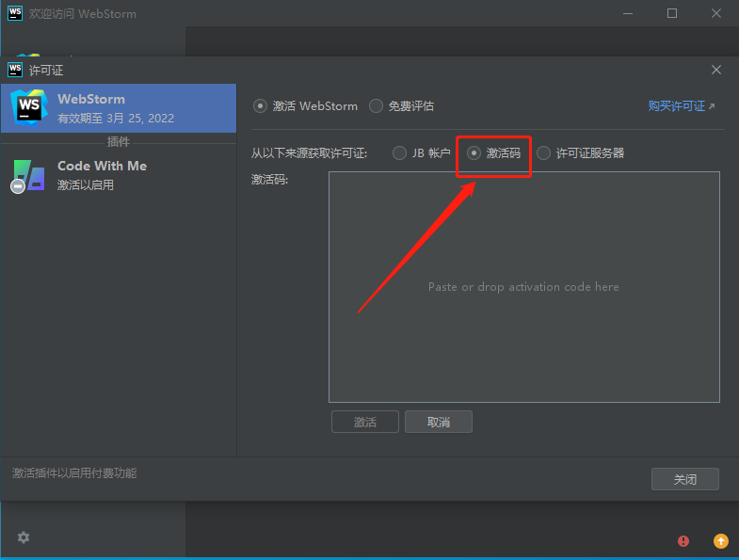Minimize the 欢迎访问 WebStorm window
This screenshot has height=560, width=739.
point(628,13)
